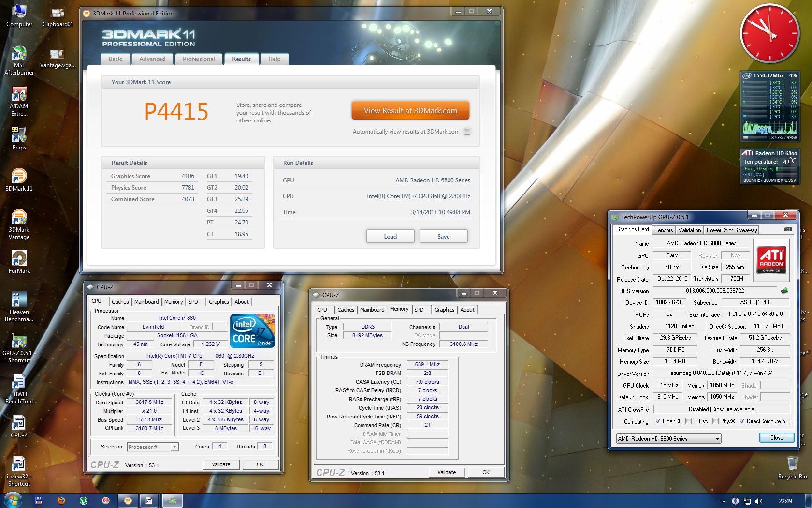Toggle the OpenCL checkbox in GPU-Z

[658, 421]
